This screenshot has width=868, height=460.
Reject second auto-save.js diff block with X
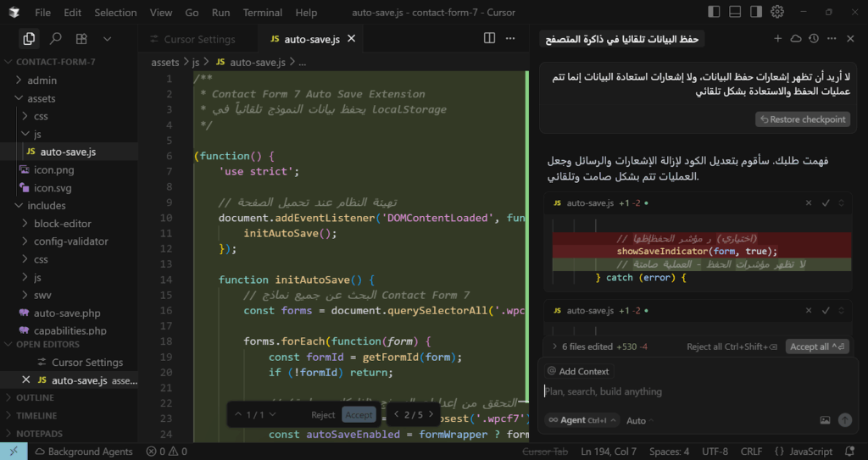[808, 311]
